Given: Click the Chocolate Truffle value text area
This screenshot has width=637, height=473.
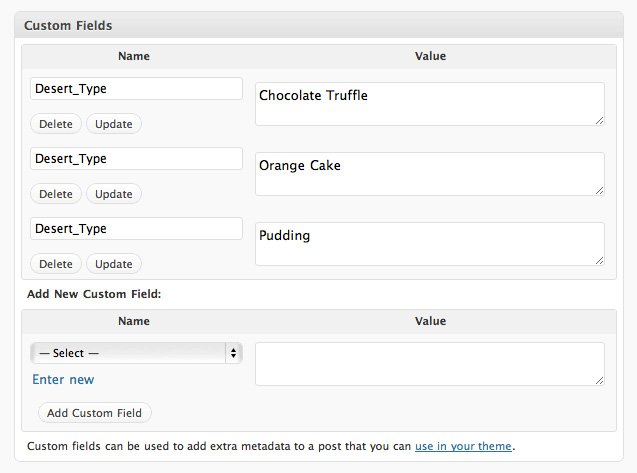Looking at the screenshot, I should 429,103.
